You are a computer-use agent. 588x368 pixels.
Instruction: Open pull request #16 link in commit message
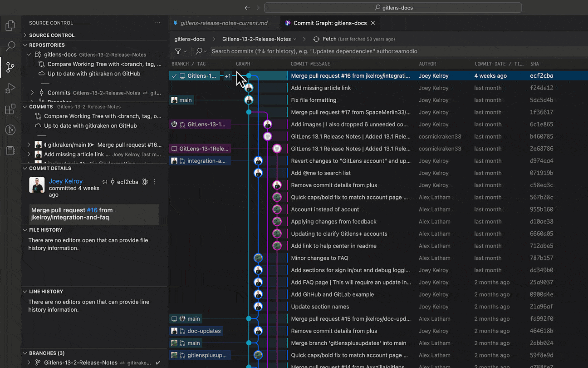pyautogui.click(x=92, y=210)
